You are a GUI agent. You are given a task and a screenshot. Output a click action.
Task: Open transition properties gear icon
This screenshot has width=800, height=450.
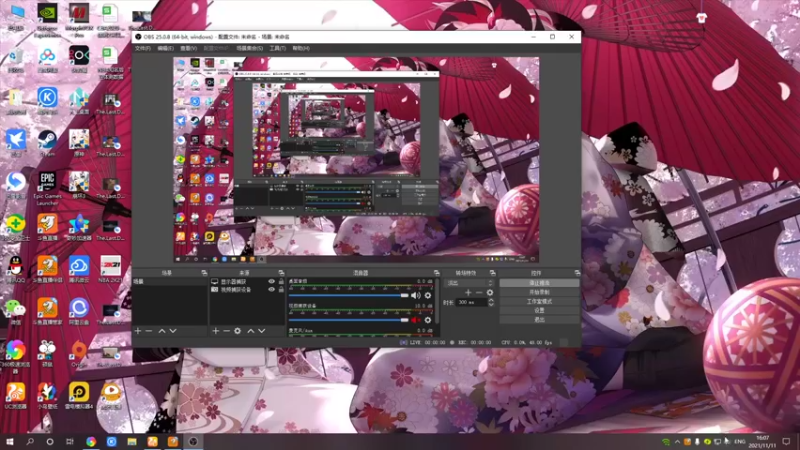click(x=490, y=292)
